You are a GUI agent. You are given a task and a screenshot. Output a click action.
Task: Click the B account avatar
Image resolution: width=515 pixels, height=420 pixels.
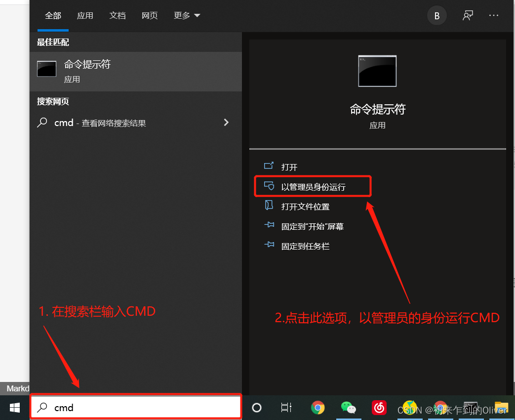436,15
